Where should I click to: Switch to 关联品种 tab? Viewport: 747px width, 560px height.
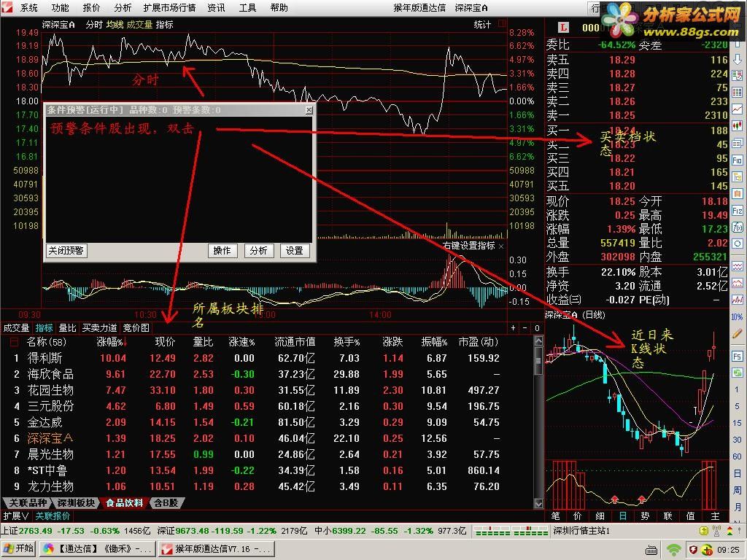tap(28, 503)
